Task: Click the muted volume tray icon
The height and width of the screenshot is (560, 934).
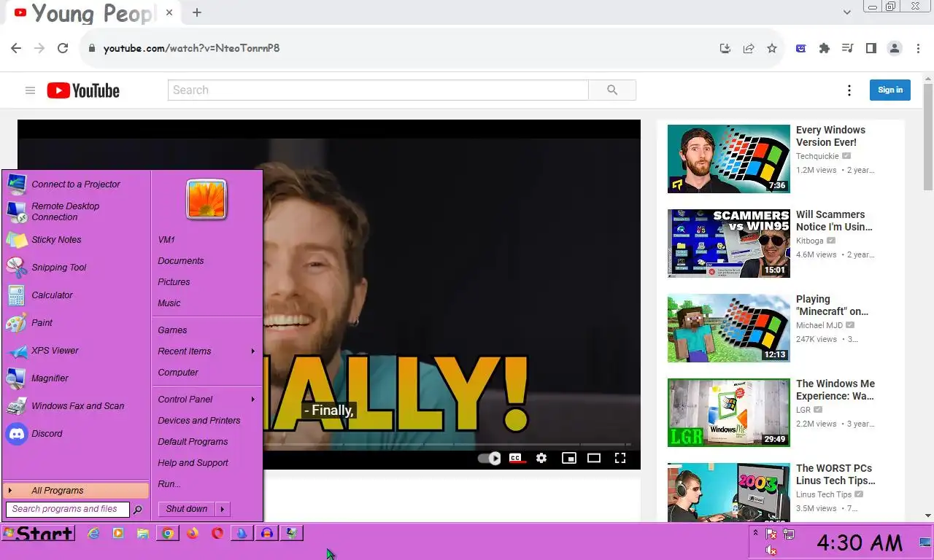Action: (x=771, y=551)
